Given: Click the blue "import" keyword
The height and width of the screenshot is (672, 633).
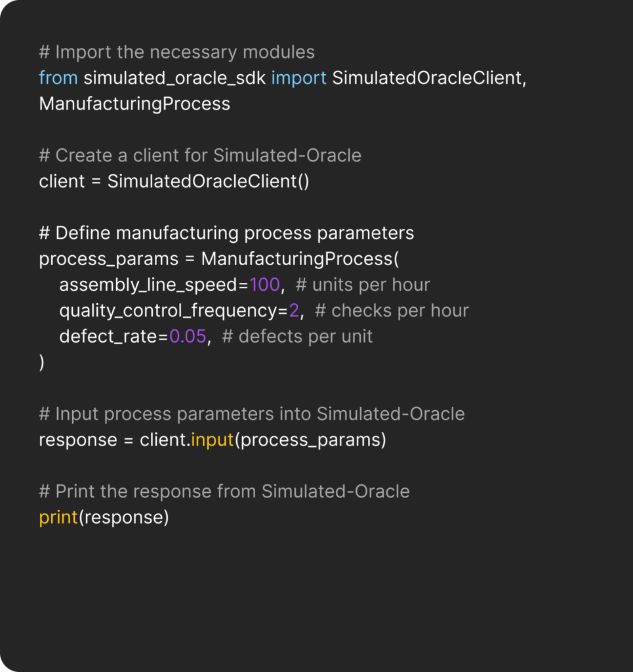Looking at the screenshot, I should [x=298, y=77].
